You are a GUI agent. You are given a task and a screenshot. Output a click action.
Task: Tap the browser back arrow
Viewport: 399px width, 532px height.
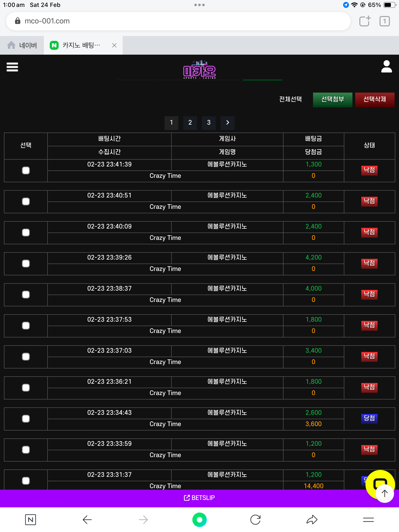(x=87, y=520)
